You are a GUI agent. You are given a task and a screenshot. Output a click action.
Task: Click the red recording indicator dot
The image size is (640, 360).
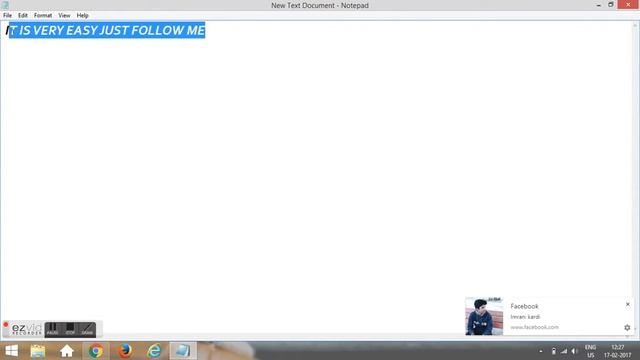(6, 325)
